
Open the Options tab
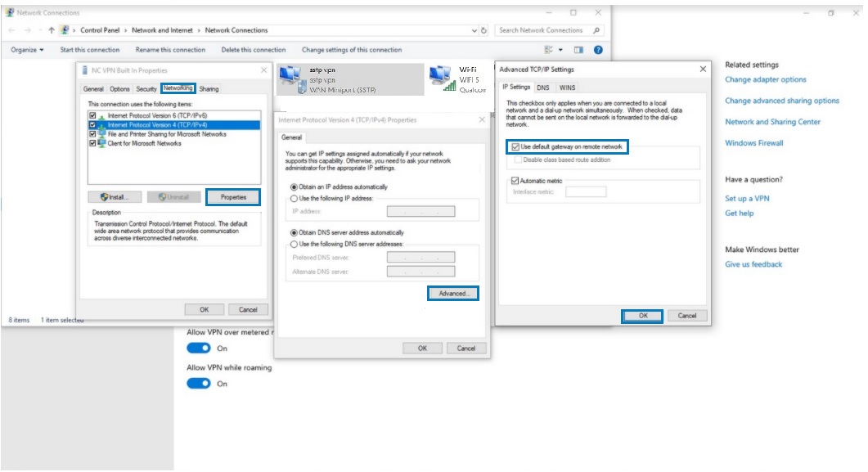[119, 89]
